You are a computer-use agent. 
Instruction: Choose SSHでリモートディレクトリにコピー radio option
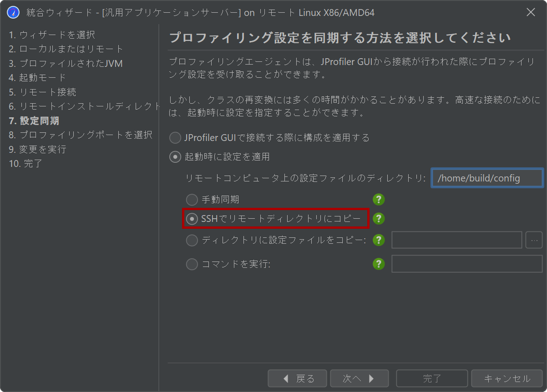click(192, 219)
